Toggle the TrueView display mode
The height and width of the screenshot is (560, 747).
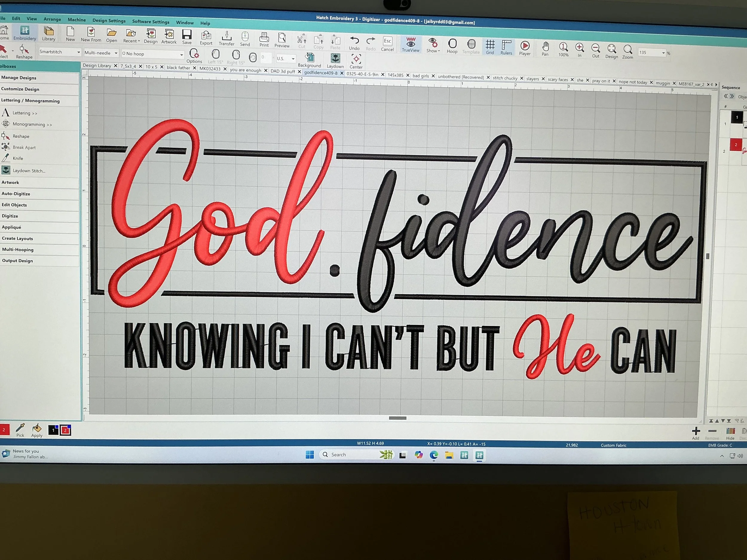tap(411, 44)
